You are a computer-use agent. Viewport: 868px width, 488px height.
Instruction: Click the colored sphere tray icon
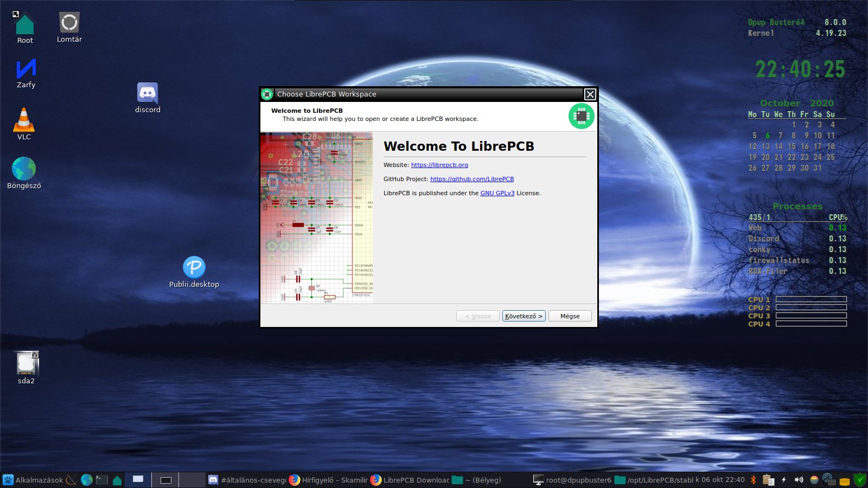pyautogui.click(x=814, y=480)
